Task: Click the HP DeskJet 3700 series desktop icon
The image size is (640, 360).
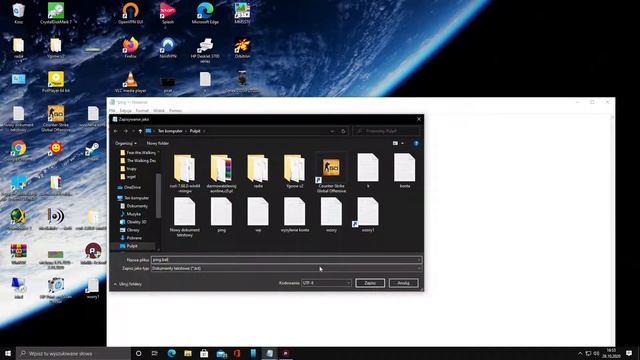Action: point(205,50)
